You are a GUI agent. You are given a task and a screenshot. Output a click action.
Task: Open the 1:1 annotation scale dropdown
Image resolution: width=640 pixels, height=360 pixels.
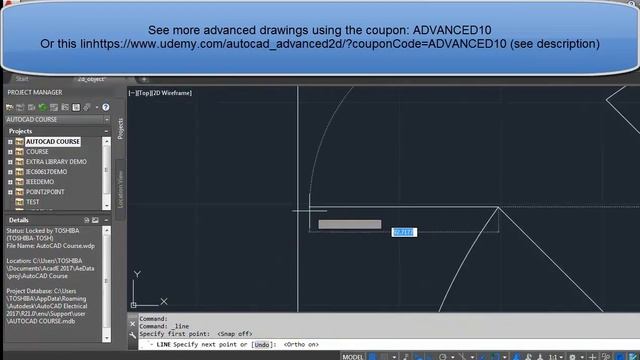[555, 357]
